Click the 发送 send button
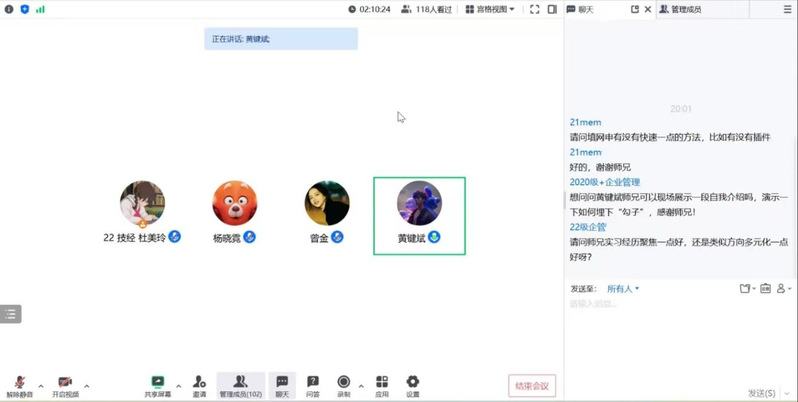 point(761,392)
